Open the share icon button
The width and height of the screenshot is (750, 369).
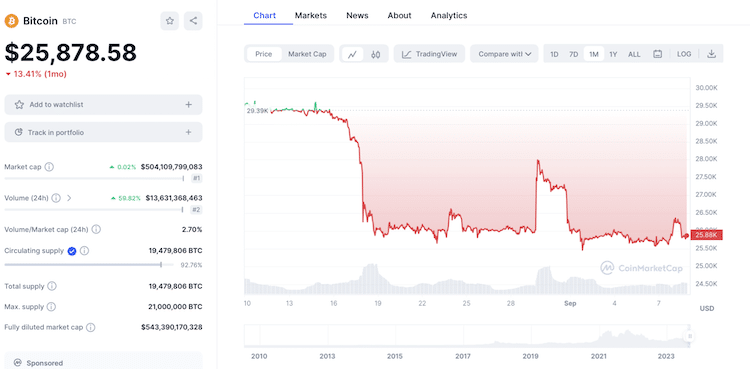[193, 21]
